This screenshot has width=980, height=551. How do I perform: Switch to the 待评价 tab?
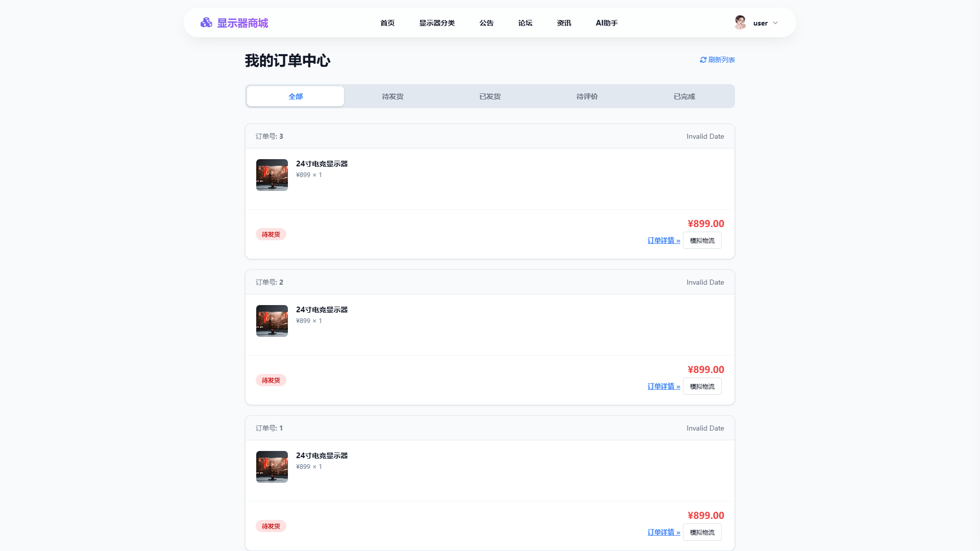[x=587, y=96]
